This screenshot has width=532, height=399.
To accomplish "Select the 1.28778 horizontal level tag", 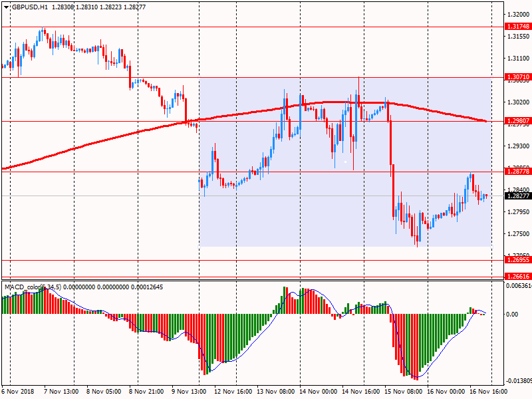I will (518, 172).
